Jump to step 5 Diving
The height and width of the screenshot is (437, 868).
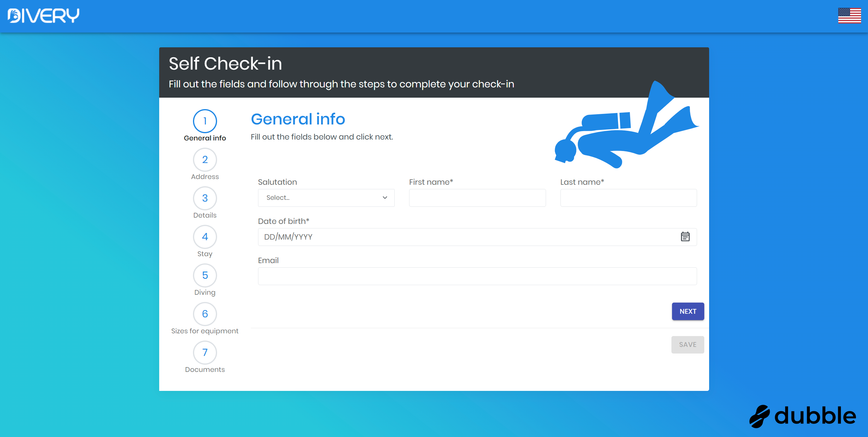click(x=204, y=275)
